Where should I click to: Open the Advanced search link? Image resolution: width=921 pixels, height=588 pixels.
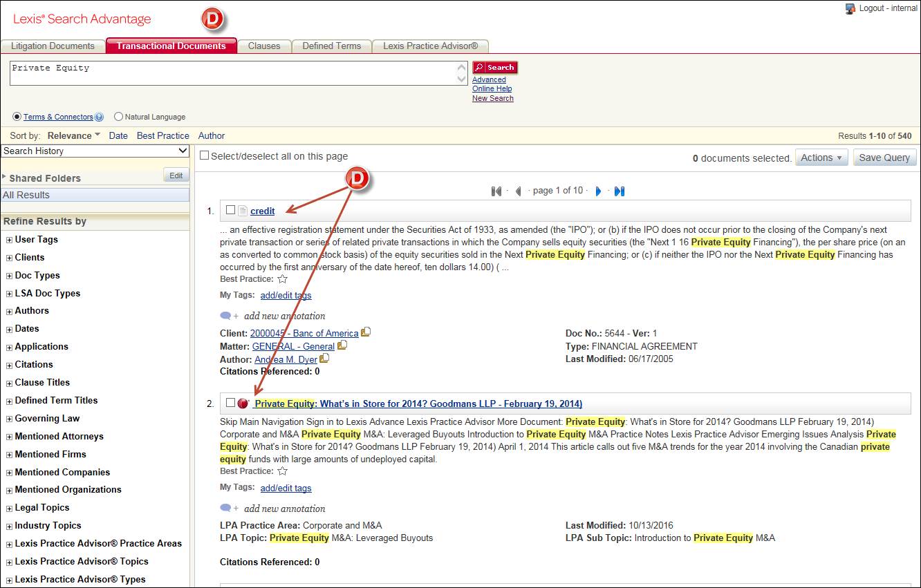pyautogui.click(x=489, y=79)
